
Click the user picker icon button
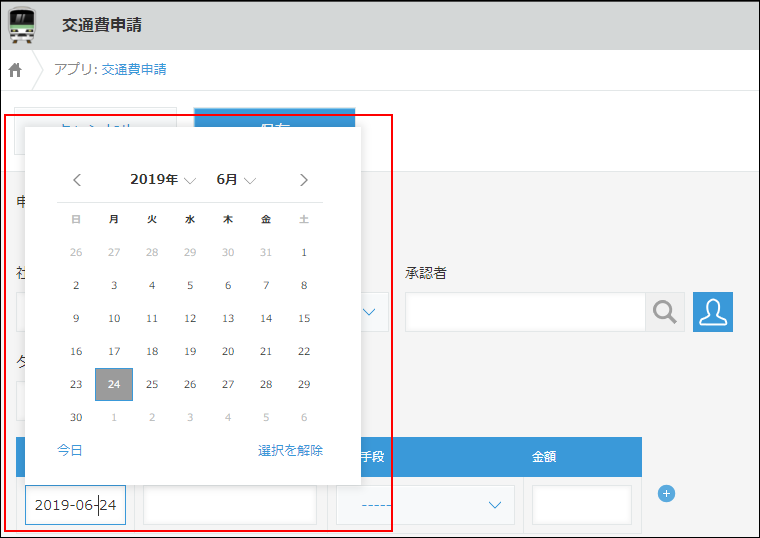click(x=712, y=312)
